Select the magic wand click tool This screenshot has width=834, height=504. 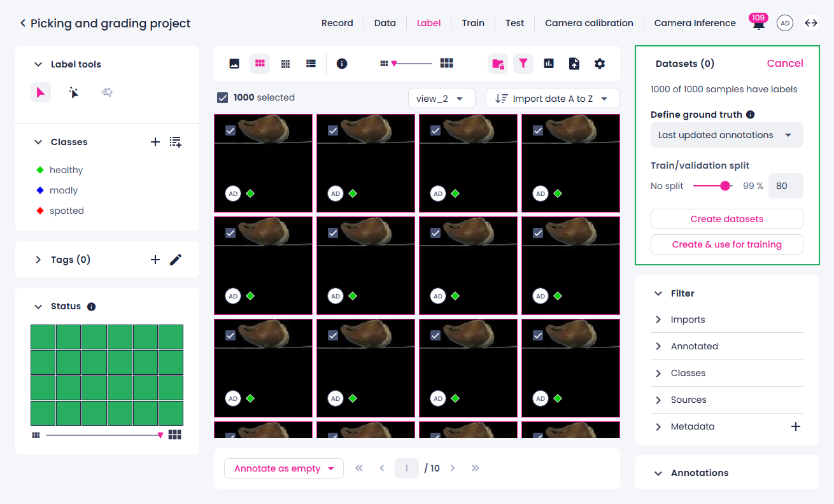click(74, 93)
